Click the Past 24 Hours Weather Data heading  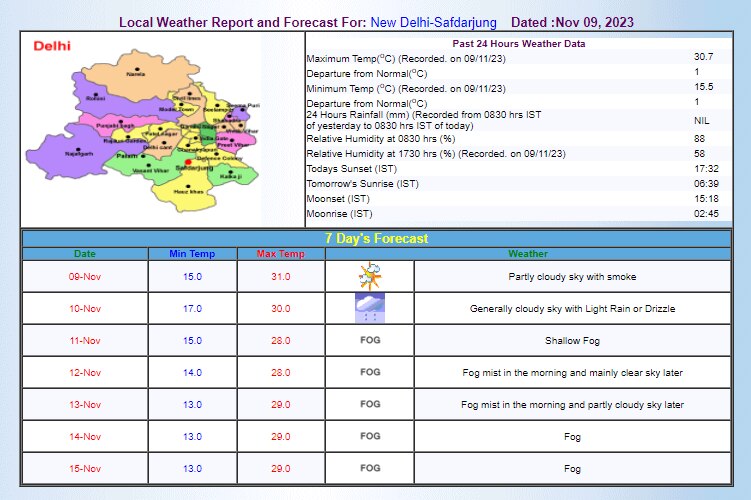click(518, 44)
